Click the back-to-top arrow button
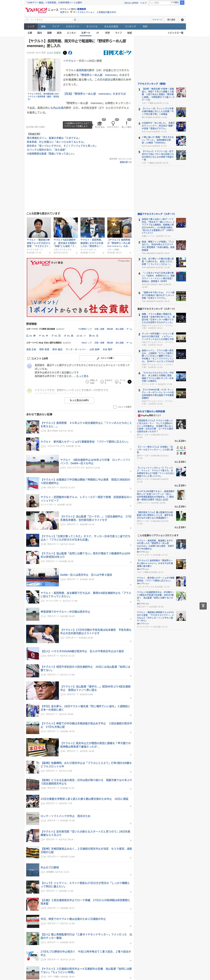The image size is (210, 980). pos(203,606)
